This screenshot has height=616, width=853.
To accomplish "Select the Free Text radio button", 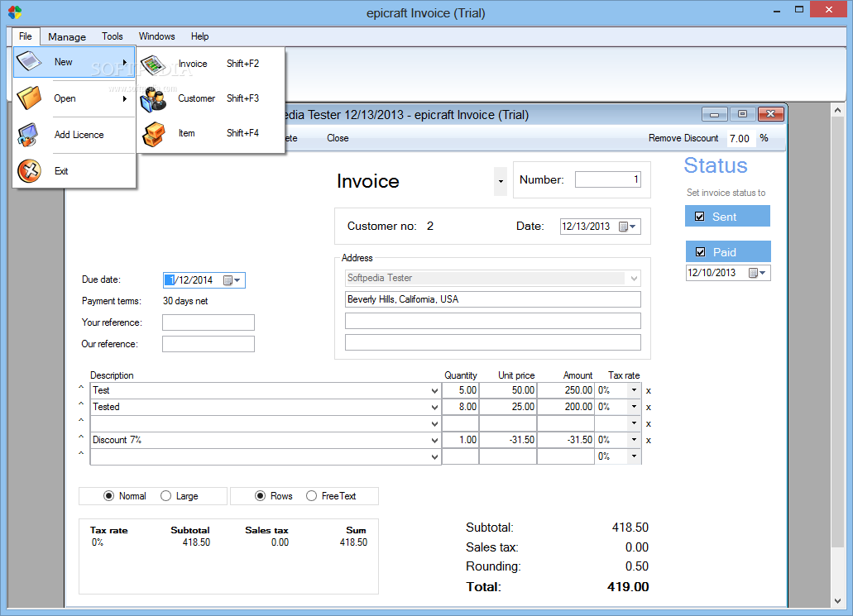I will click(x=311, y=496).
